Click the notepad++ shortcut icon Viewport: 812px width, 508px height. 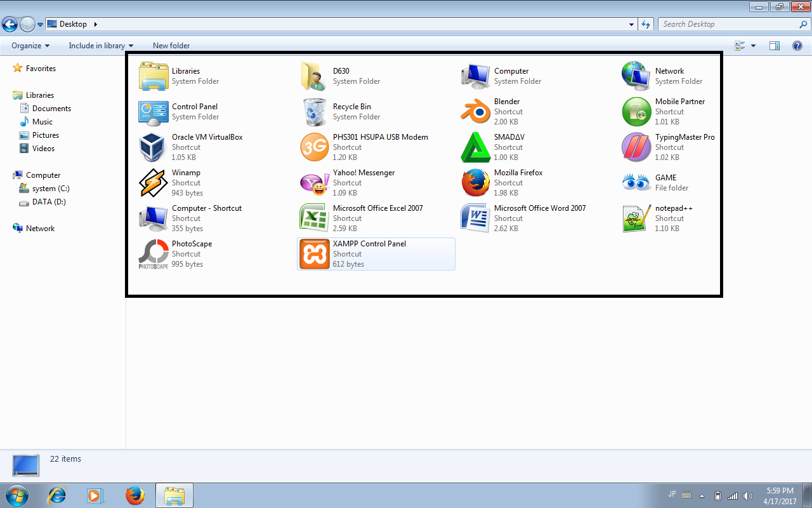tap(637, 218)
